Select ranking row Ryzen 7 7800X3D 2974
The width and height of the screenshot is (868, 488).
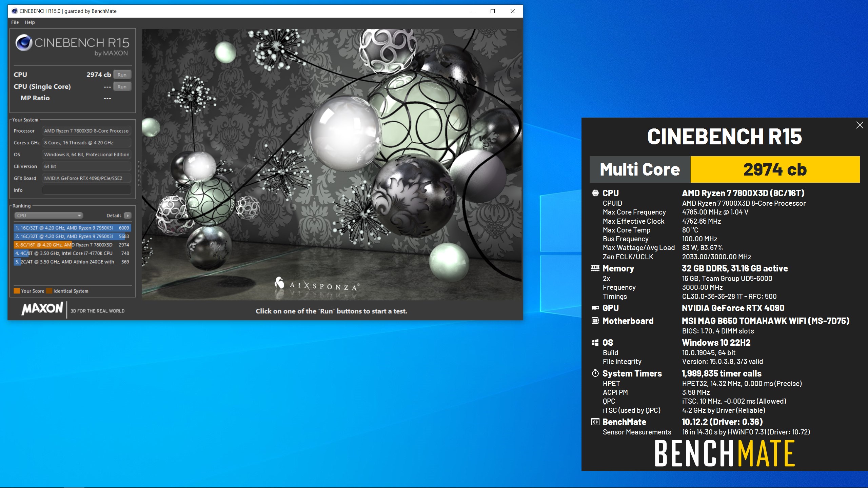72,245
